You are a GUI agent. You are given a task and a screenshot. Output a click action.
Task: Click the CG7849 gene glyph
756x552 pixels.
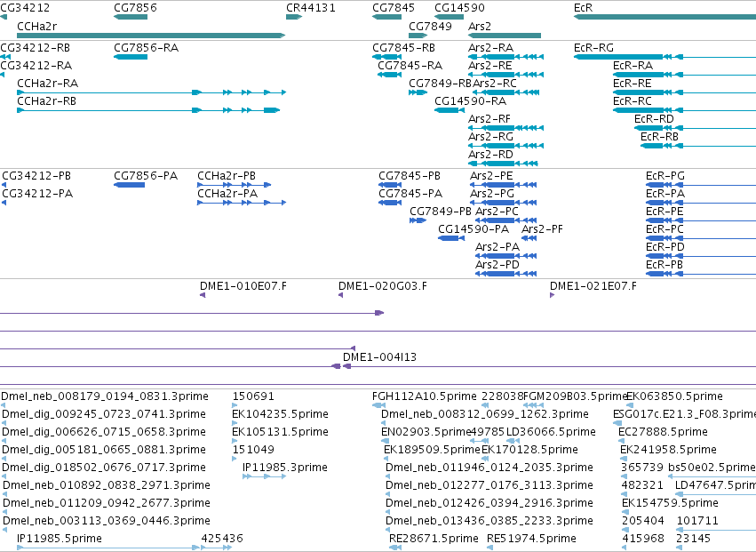(x=418, y=36)
